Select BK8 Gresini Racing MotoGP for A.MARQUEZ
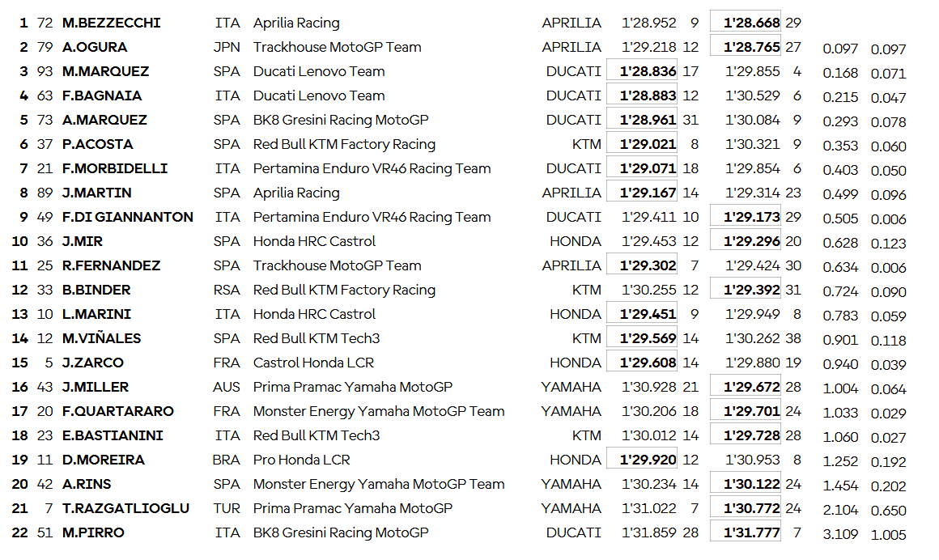 coord(341,120)
